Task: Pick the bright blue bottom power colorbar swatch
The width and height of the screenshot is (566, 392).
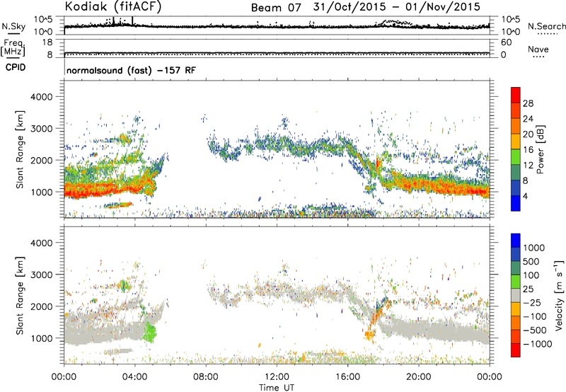Action: (516, 203)
